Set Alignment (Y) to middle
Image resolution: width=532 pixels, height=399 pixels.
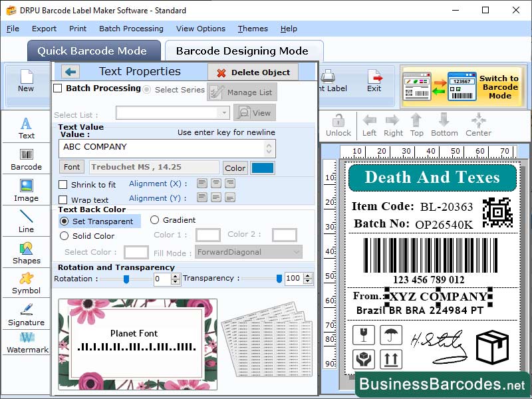coord(215,197)
